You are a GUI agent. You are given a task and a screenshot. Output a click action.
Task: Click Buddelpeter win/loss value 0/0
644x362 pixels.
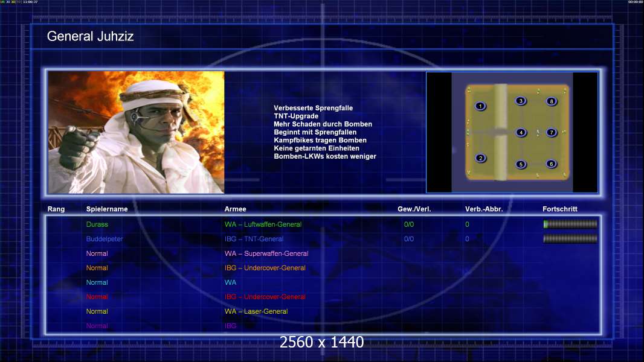tap(408, 239)
